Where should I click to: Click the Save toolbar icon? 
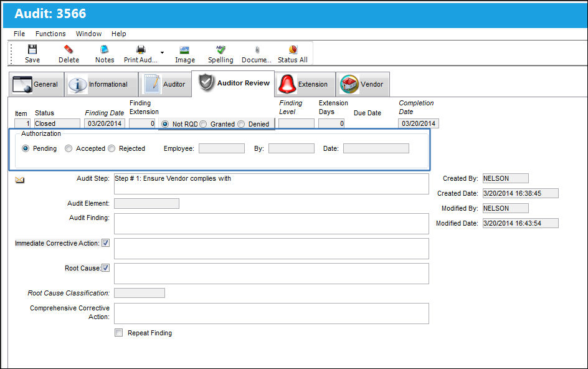(x=32, y=49)
